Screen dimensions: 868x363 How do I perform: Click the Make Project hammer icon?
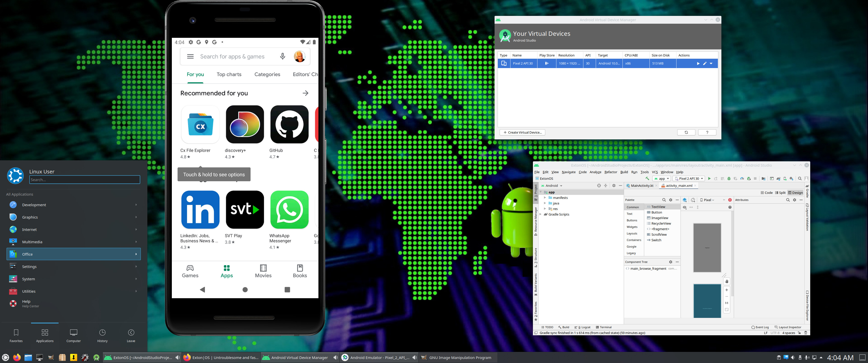[x=647, y=178]
